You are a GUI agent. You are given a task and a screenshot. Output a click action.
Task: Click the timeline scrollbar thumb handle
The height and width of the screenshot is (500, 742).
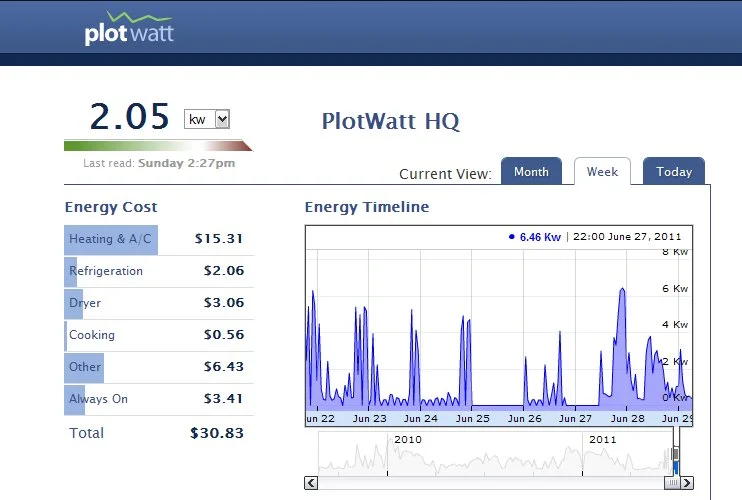(672, 482)
